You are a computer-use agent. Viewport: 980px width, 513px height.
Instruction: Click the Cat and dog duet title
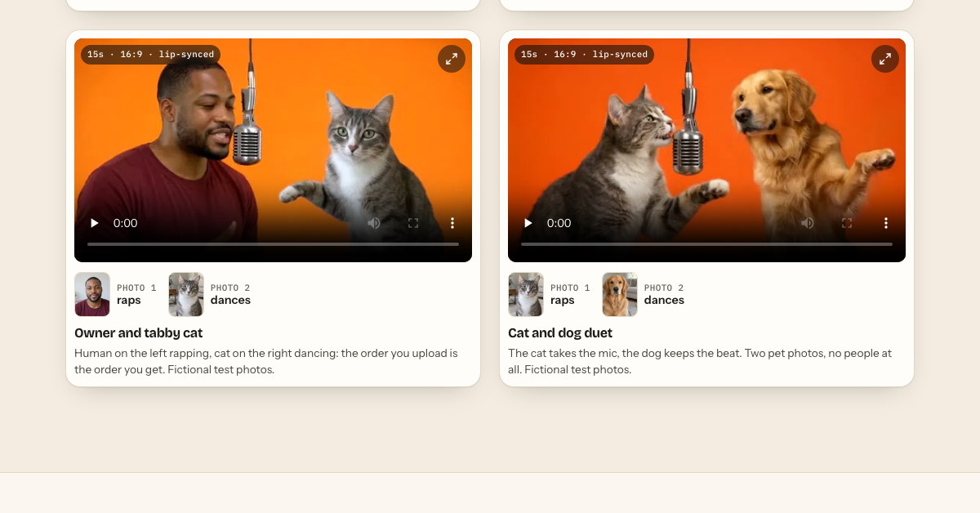[x=560, y=333]
